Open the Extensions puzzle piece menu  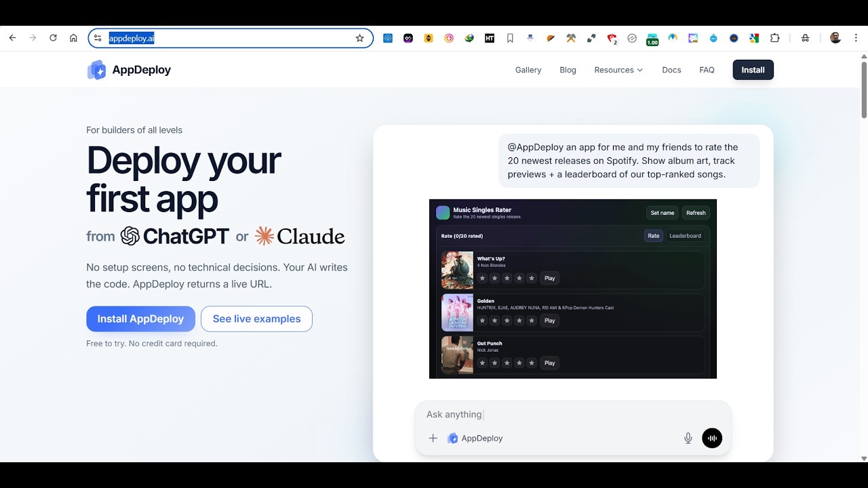(774, 38)
